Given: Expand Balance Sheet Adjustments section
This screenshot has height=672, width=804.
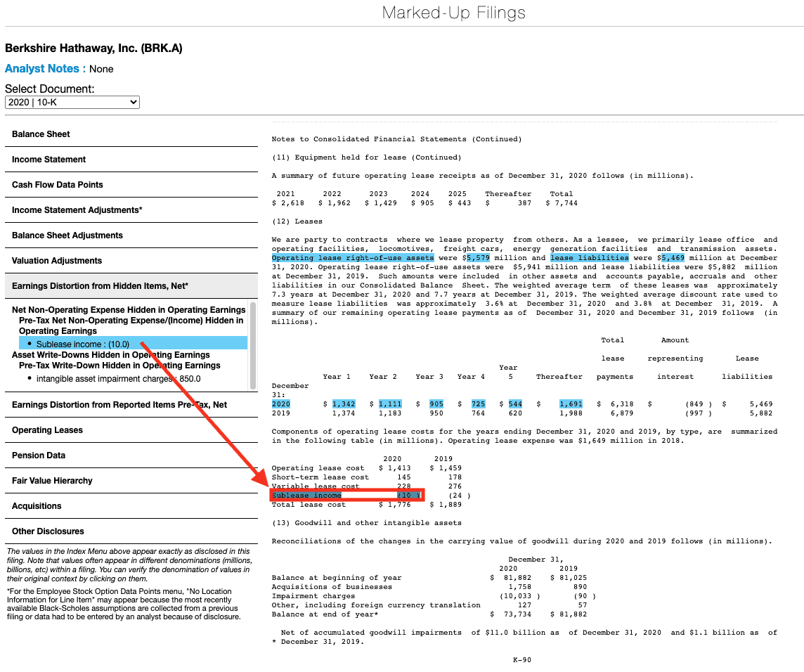Looking at the screenshot, I should tap(131, 235).
